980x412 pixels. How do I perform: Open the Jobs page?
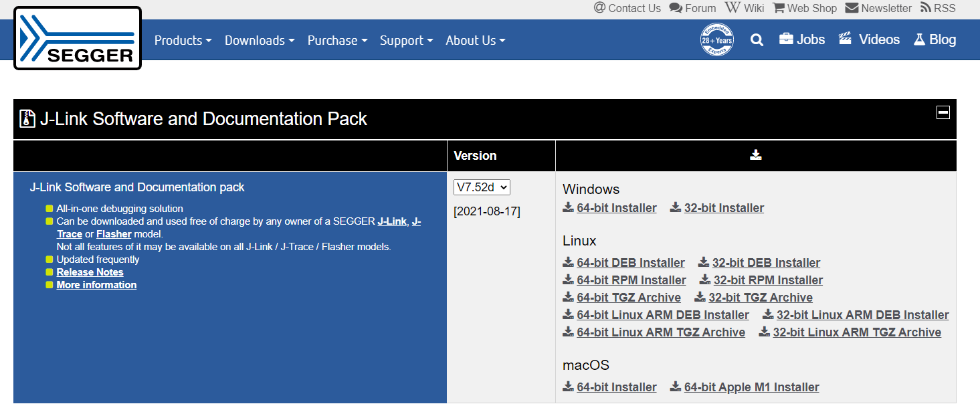(x=802, y=39)
